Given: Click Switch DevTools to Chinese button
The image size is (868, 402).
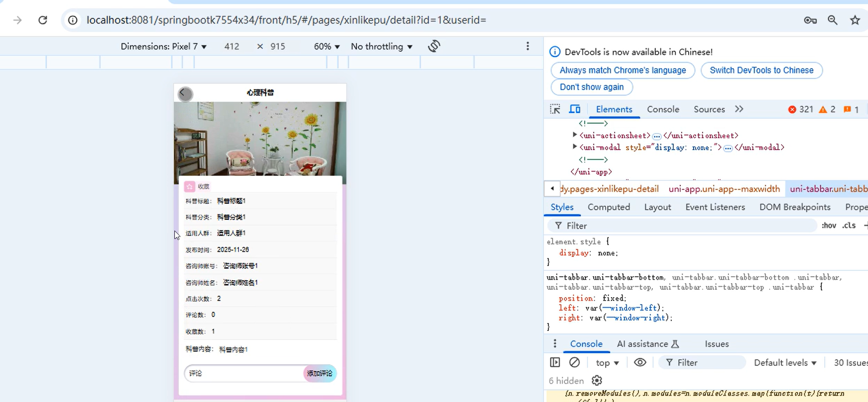Looking at the screenshot, I should point(761,70).
